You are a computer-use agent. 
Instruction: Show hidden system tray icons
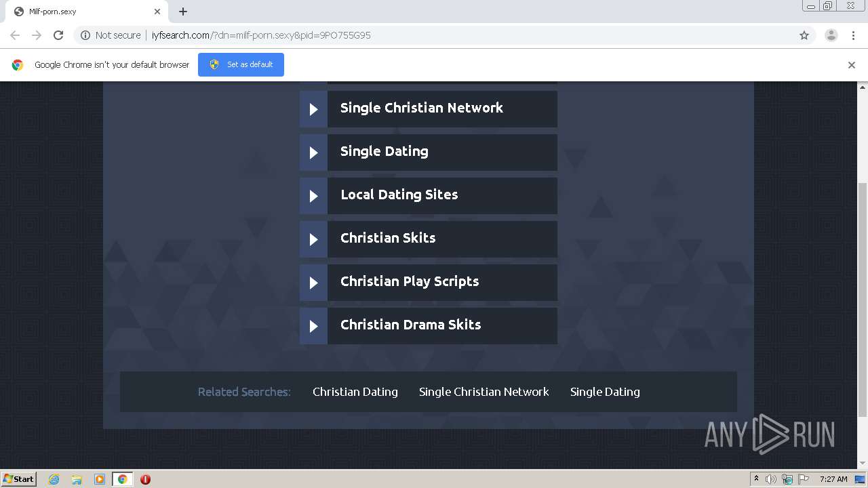tap(756, 479)
